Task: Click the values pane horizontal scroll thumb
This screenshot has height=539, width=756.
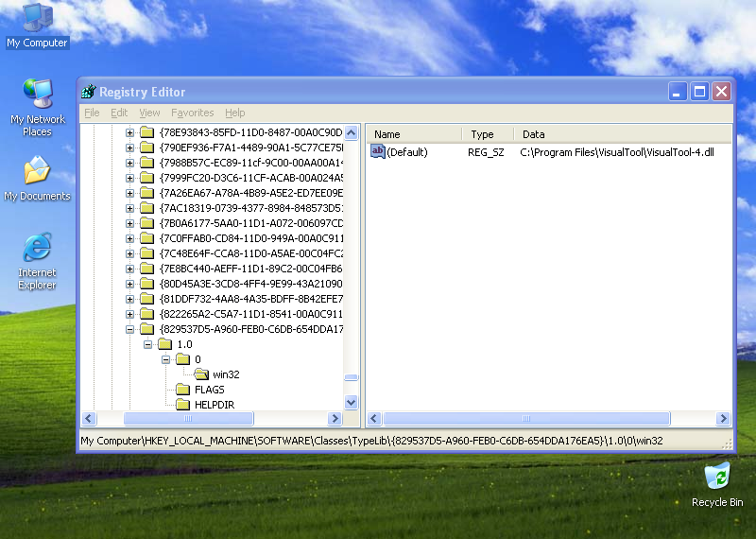Action: 526,418
